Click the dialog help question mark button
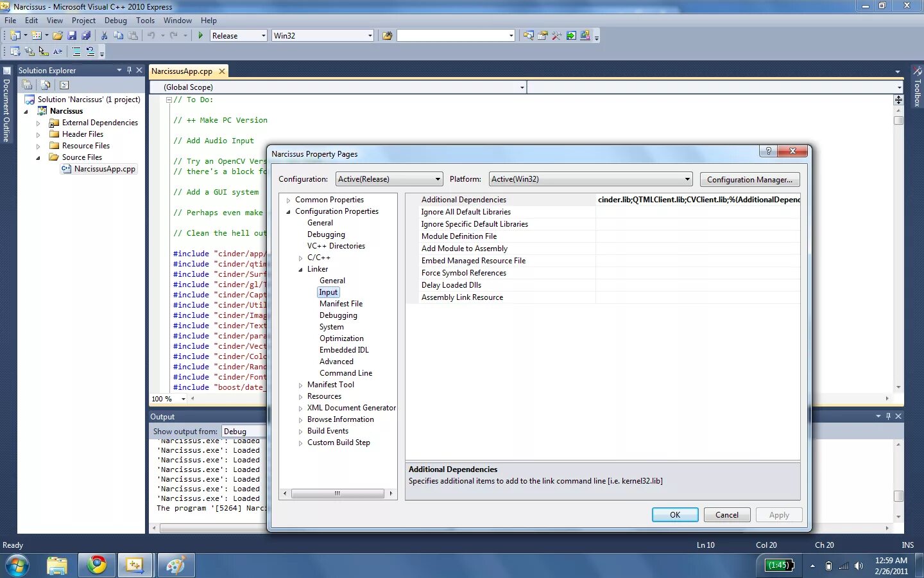The image size is (924, 578). pos(767,151)
